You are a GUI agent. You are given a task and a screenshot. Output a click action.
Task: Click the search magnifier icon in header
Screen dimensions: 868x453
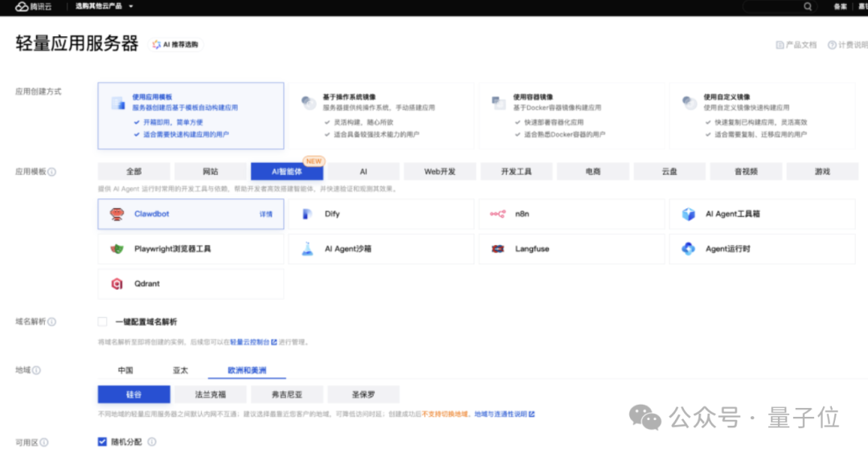[x=808, y=6]
